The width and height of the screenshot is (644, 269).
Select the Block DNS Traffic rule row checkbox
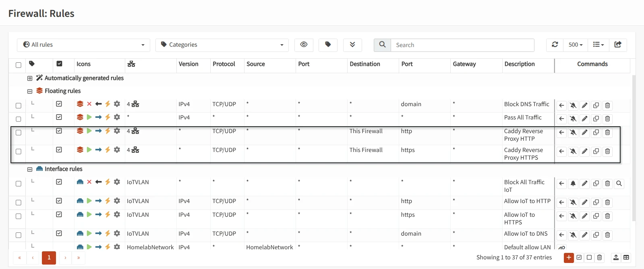[x=19, y=105]
